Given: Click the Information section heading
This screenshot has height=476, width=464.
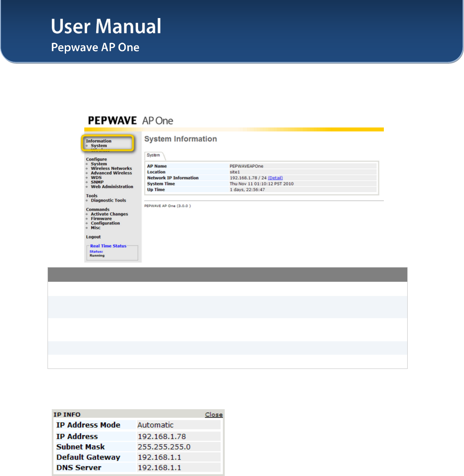Looking at the screenshot, I should click(x=99, y=141).
